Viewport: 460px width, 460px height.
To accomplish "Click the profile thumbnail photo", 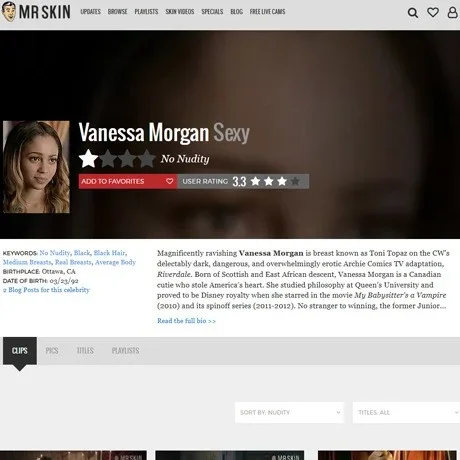I will pos(36,167).
